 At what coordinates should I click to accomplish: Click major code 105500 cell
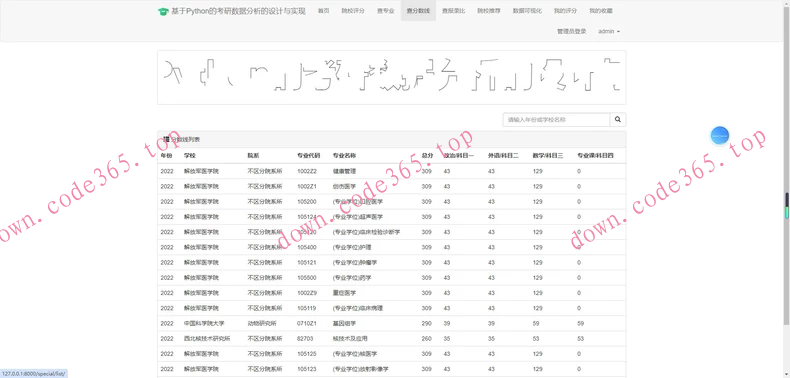[307, 278]
